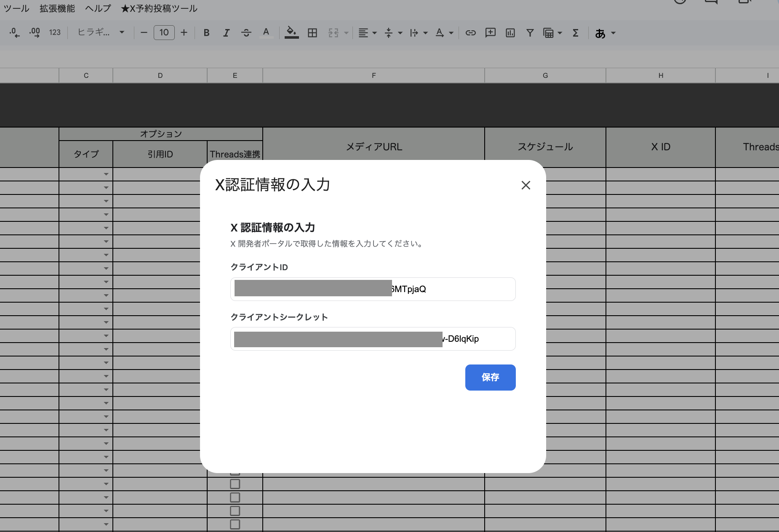Click the オプション header cell
The width and height of the screenshot is (779, 532).
tap(161, 134)
